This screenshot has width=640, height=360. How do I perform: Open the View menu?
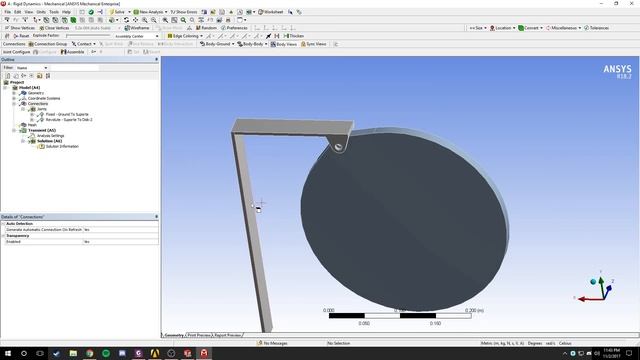pos(29,12)
